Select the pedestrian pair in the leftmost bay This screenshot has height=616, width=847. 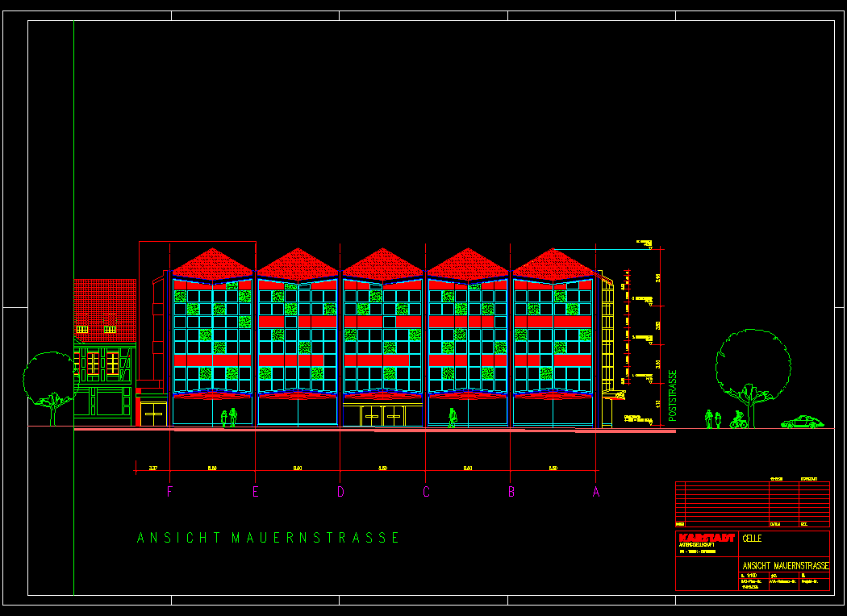pyautogui.click(x=229, y=417)
